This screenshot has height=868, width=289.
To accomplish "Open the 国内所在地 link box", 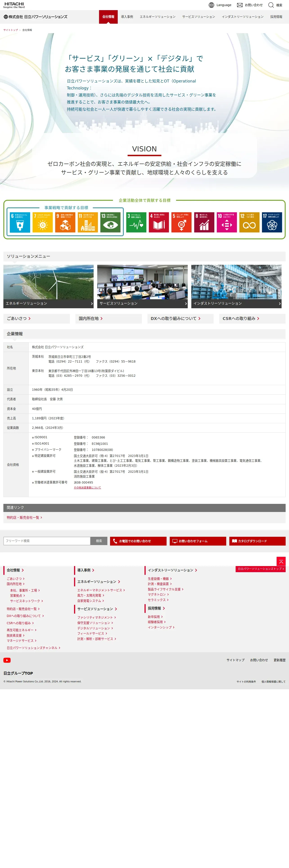I will click(108, 318).
